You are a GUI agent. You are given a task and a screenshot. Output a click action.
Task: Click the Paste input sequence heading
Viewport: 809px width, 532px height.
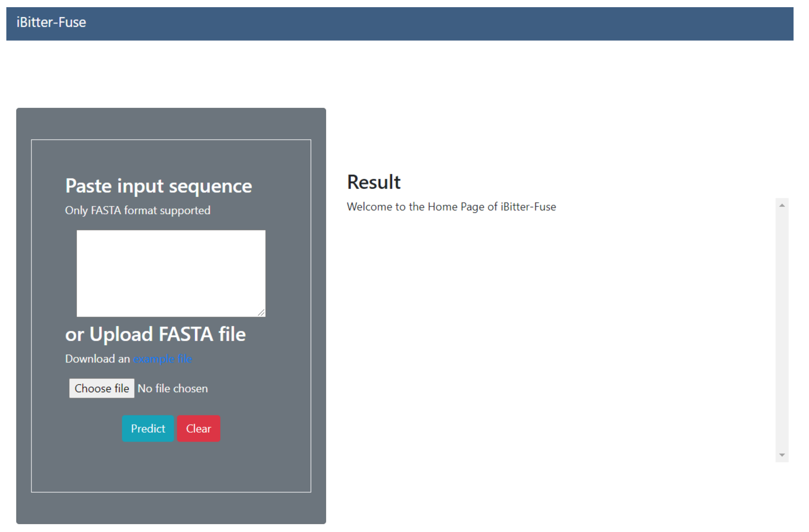point(159,186)
